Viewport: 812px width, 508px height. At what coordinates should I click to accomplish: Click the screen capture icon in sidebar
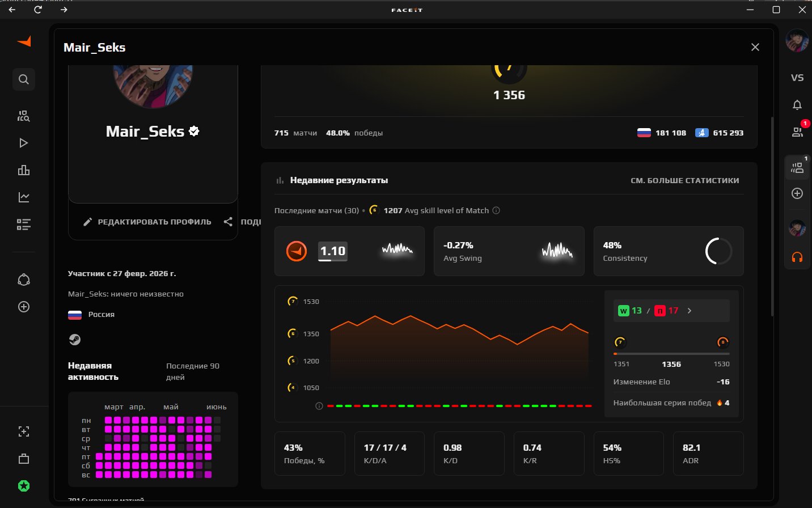[24, 431]
